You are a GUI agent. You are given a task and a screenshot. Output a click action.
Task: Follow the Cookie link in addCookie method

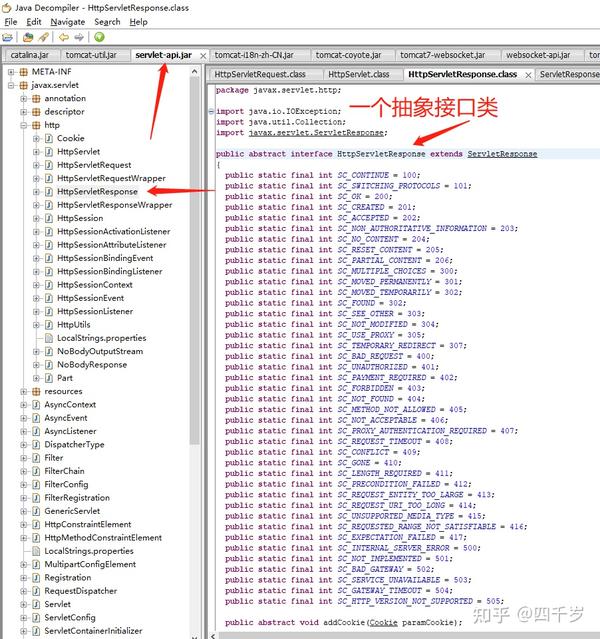tap(383, 623)
